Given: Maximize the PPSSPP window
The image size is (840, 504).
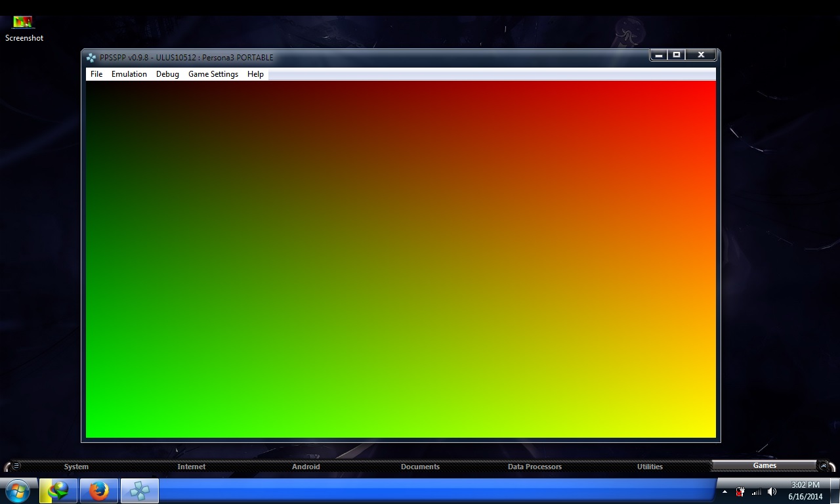Looking at the screenshot, I should pos(677,55).
